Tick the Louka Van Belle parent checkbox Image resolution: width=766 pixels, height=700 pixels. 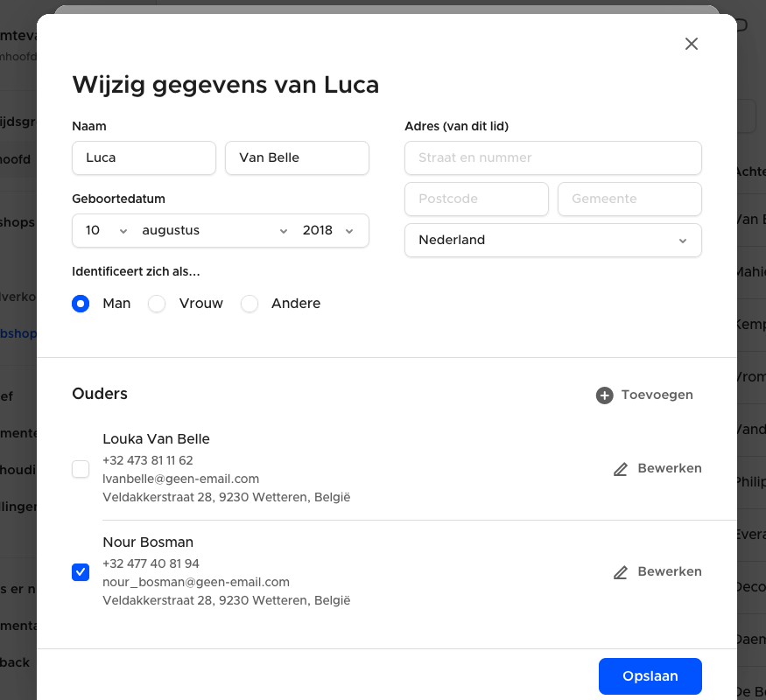click(81, 469)
